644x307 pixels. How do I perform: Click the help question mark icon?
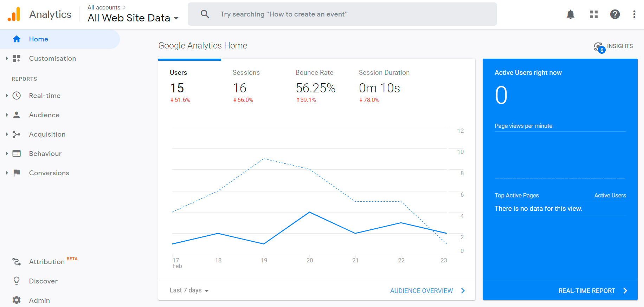click(x=614, y=14)
